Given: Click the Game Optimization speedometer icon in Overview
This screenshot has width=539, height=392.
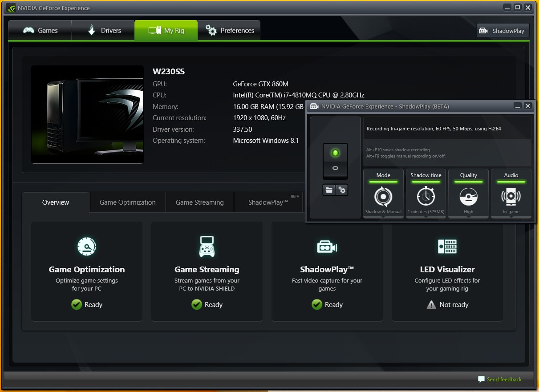Looking at the screenshot, I should [86, 246].
